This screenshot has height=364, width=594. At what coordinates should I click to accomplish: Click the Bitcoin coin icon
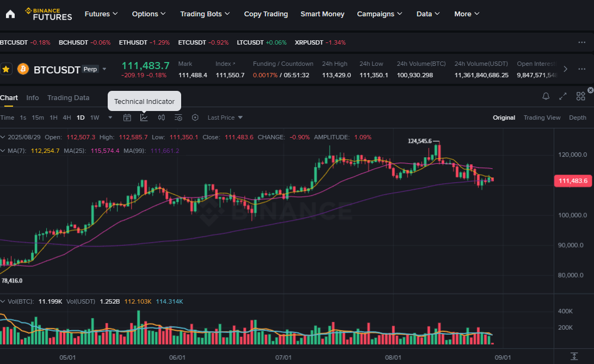23,69
